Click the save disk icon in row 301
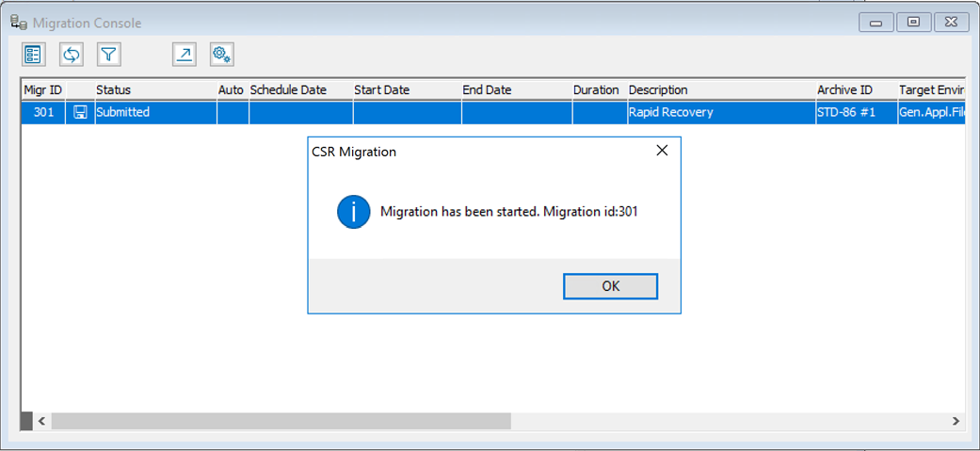The height and width of the screenshot is (451, 980). (x=80, y=112)
